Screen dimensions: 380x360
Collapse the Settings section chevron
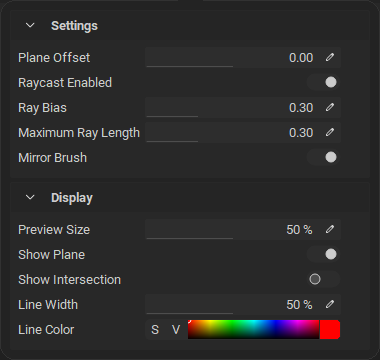(30, 25)
